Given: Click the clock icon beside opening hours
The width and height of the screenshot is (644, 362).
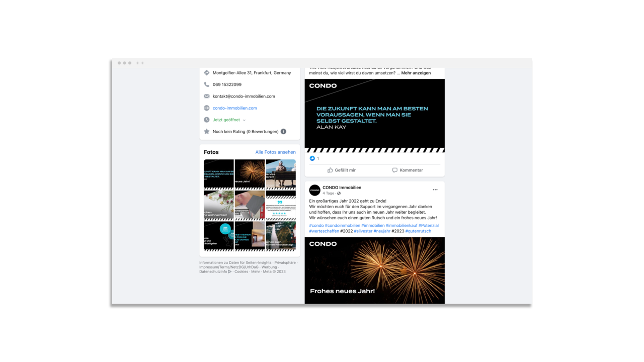Looking at the screenshot, I should click(206, 120).
